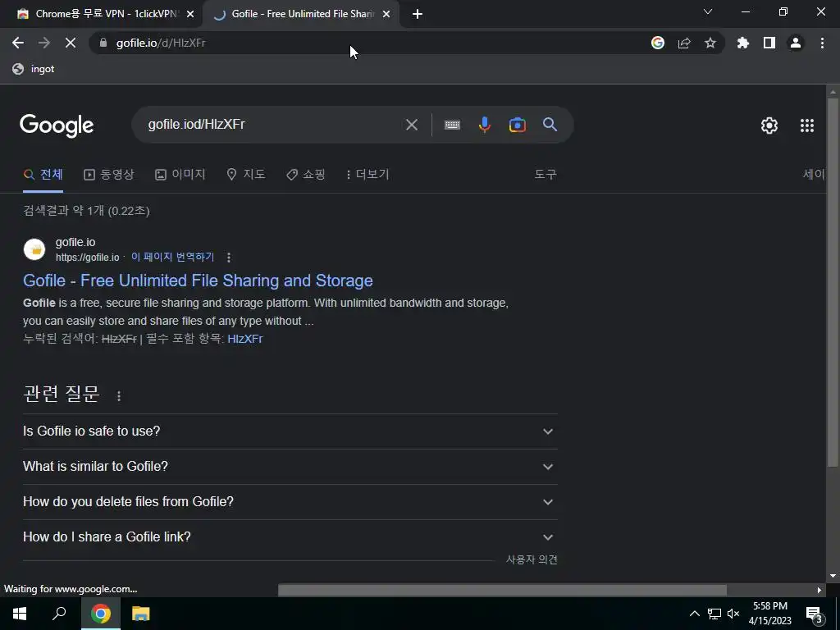This screenshot has width=840, height=630.
Task: Click the Chrome taskbar icon
Action: [x=100, y=614]
